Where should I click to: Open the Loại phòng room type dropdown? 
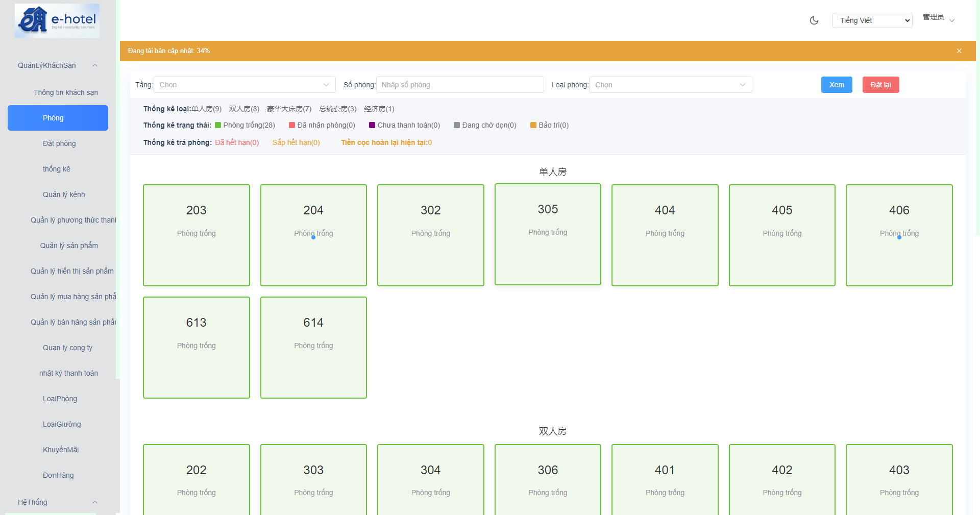[x=670, y=85]
